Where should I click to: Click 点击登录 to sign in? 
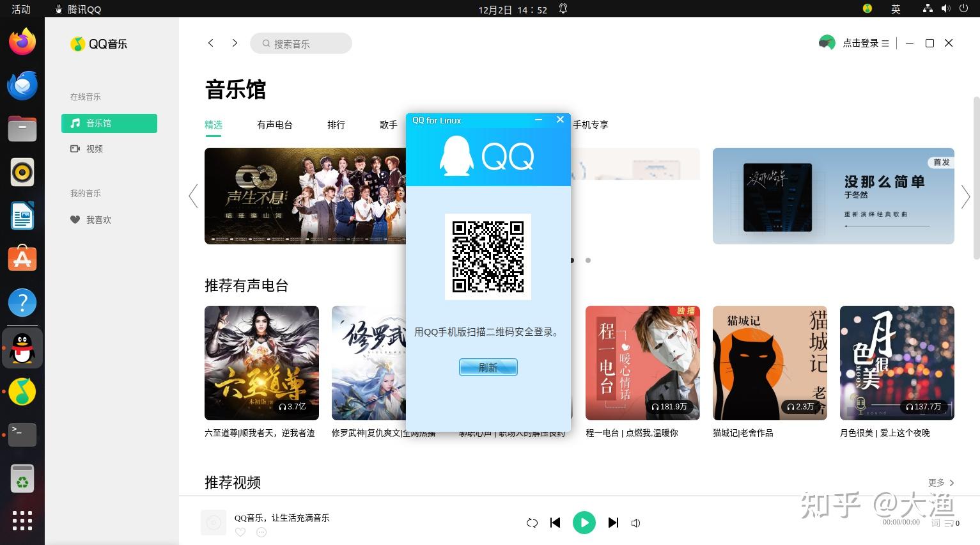pyautogui.click(x=860, y=43)
